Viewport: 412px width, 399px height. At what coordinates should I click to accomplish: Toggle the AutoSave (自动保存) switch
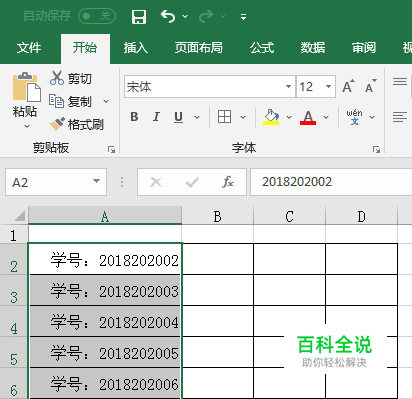point(97,16)
